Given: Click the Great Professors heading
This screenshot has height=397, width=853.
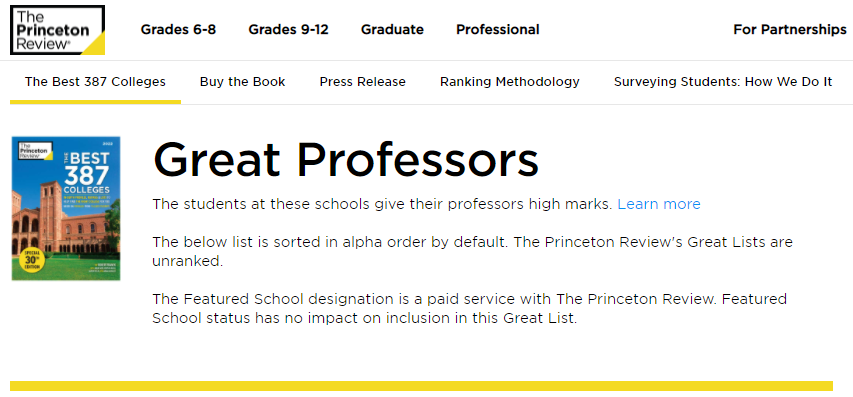Looking at the screenshot, I should [346, 160].
